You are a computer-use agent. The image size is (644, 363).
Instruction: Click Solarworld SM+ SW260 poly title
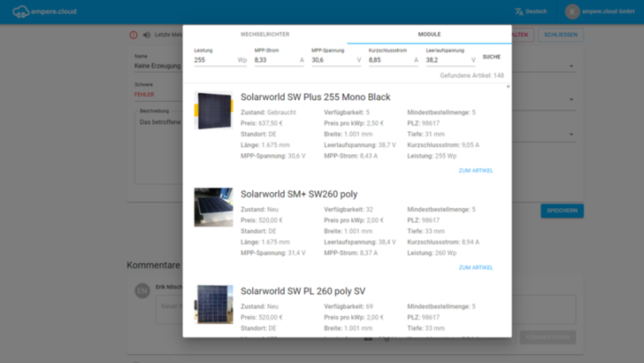[299, 194]
